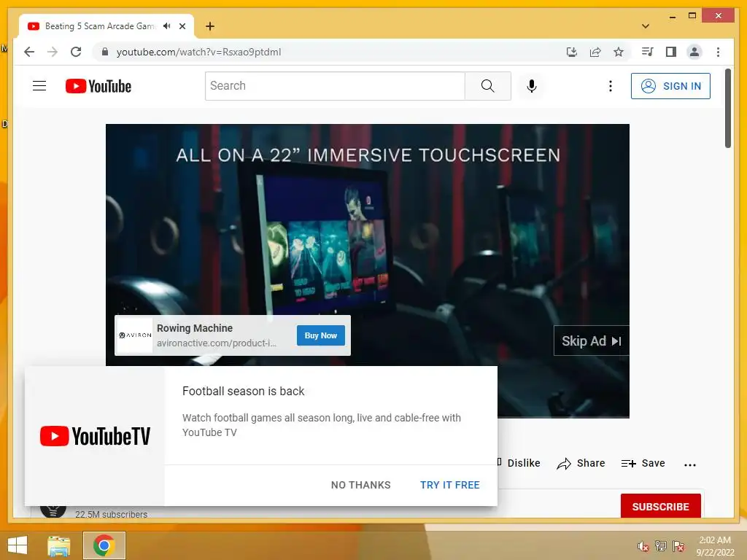Screen dimensions: 747x560
Task: Reload the YouTube page
Action: tap(76, 52)
